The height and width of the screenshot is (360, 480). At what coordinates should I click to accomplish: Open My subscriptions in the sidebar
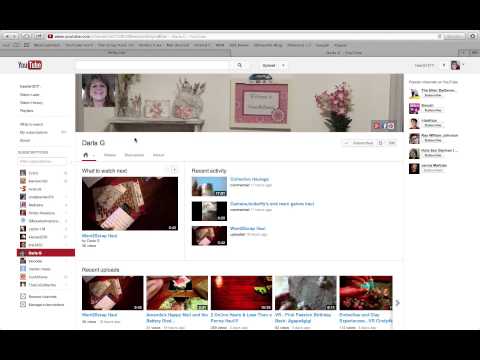coord(34,132)
